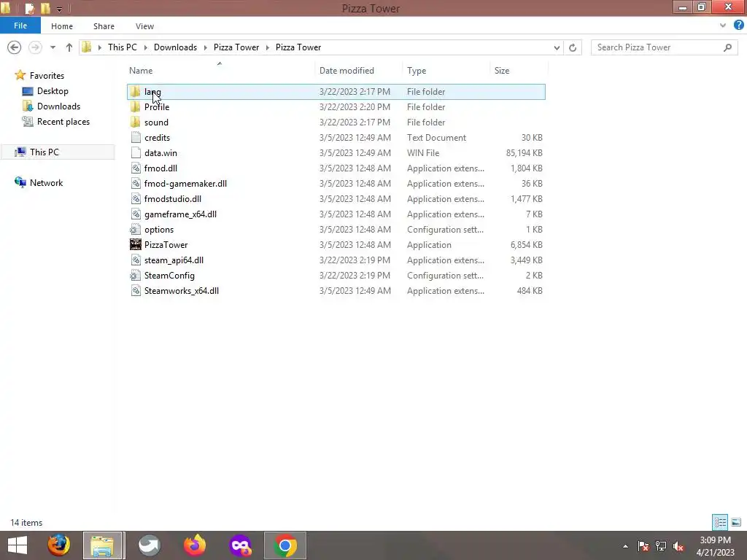The height and width of the screenshot is (560, 747).
Task: Open the Share ribbon tab
Action: pyautogui.click(x=104, y=26)
